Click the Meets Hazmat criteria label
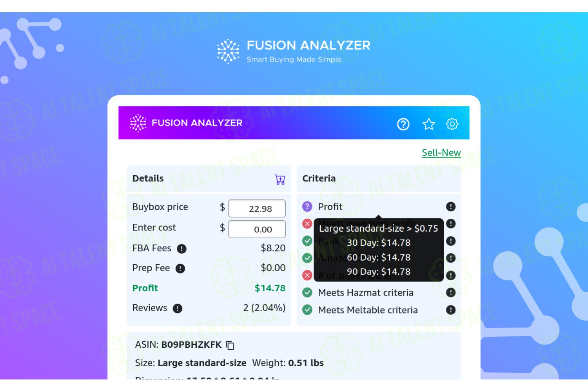 pos(366,293)
